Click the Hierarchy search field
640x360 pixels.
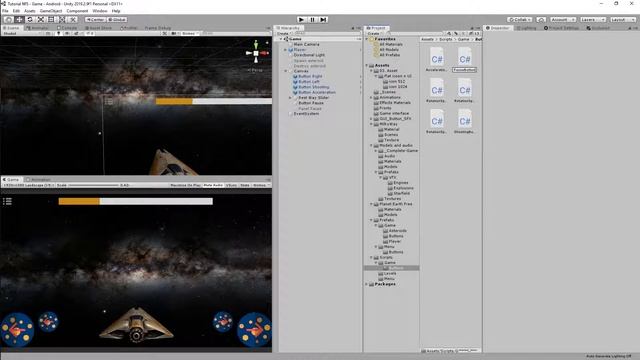click(x=324, y=33)
